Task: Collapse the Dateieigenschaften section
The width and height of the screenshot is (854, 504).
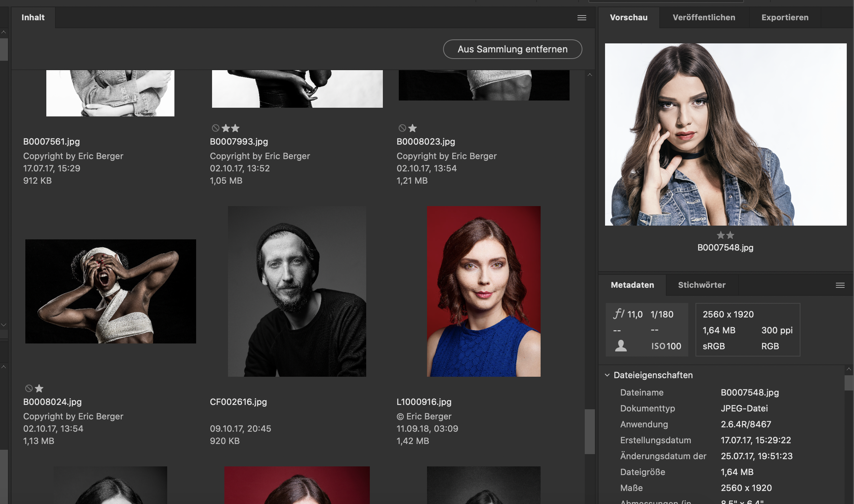Action: point(607,375)
